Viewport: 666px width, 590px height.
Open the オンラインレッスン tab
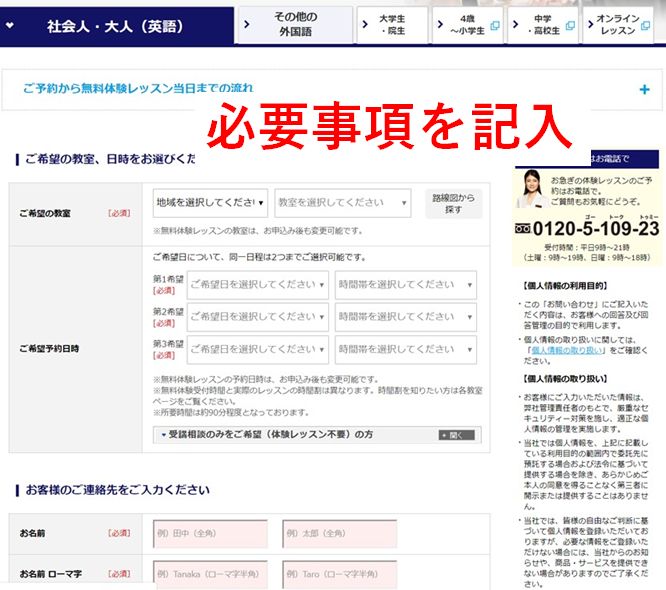618,25
